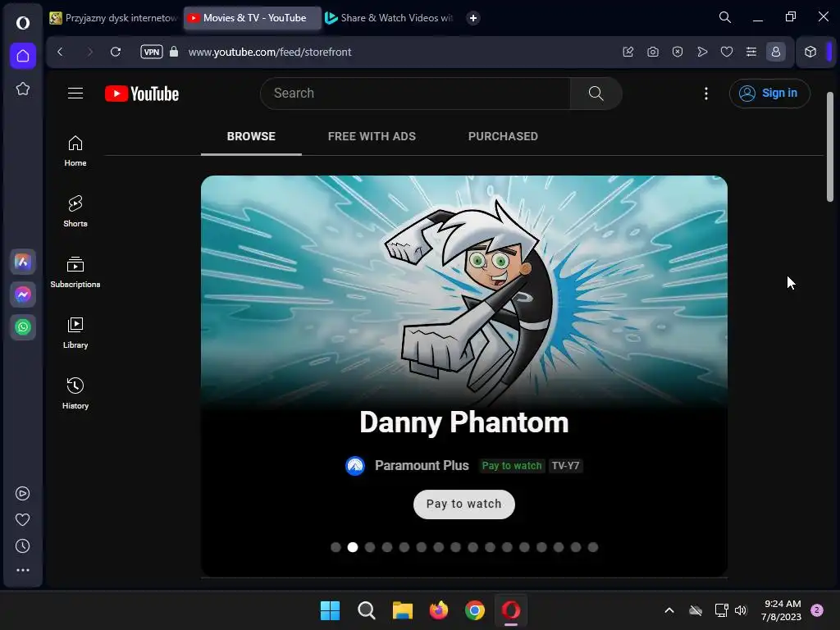The width and height of the screenshot is (840, 630).
Task: Click the page vertical scrollbar
Action: [x=830, y=147]
